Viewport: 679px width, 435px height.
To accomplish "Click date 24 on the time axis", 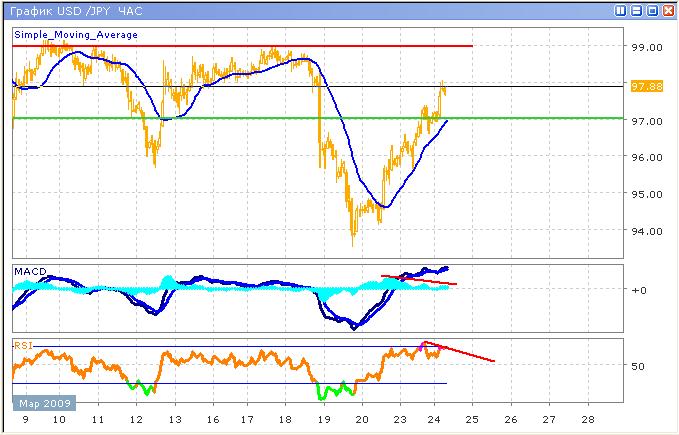I will [x=434, y=421].
